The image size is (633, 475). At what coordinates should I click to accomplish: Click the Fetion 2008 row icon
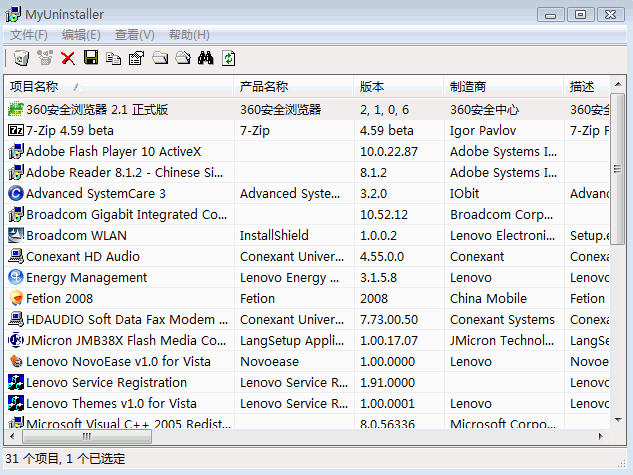point(16,298)
